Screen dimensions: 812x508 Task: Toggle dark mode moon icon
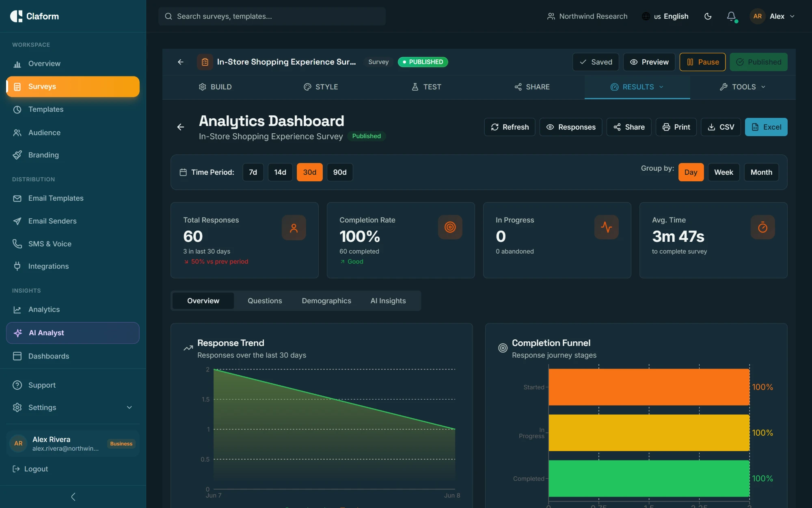(708, 16)
